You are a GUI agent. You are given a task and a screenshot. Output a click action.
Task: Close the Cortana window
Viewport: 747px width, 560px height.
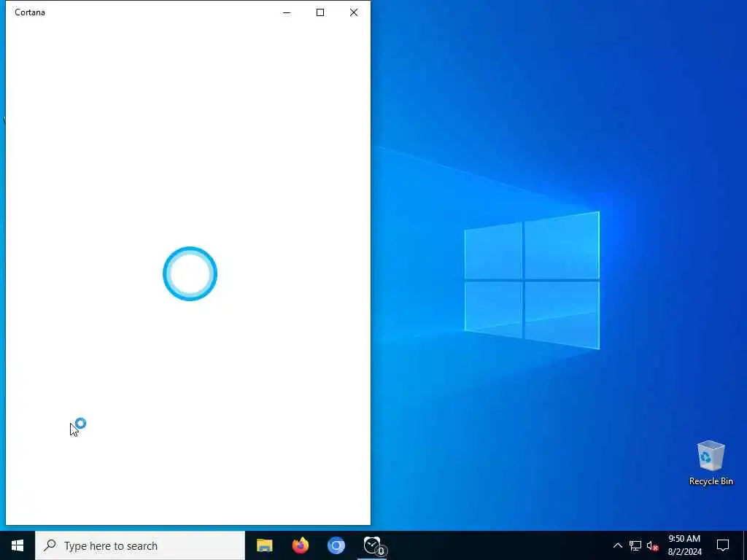(x=354, y=12)
